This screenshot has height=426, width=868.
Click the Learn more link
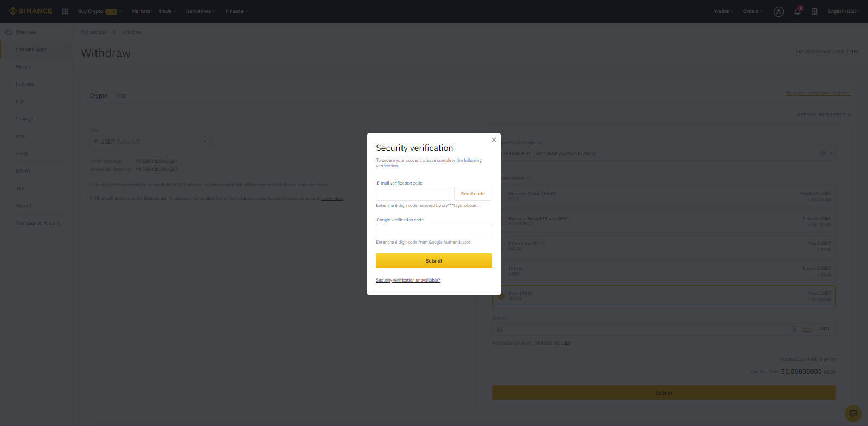332,199
